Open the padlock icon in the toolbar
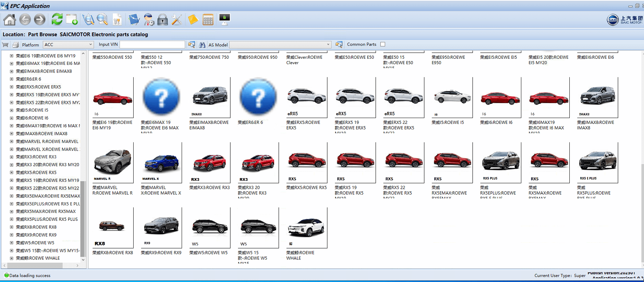Screen dimensions: 644x282 [x=162, y=20]
